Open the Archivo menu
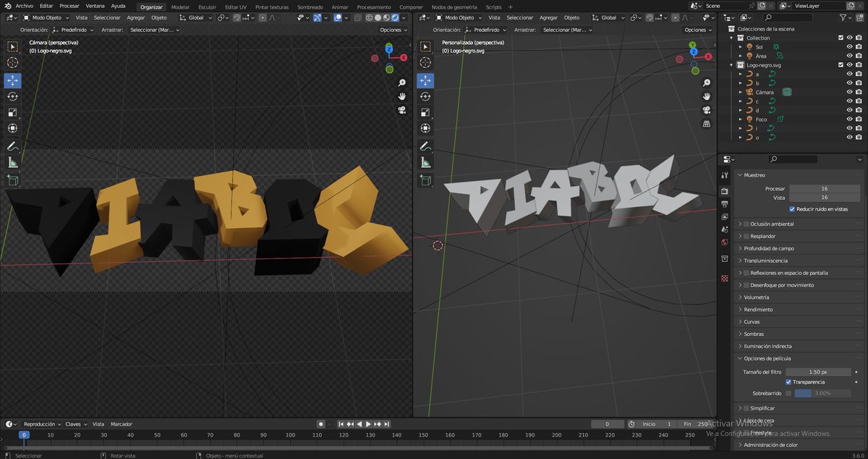The width and height of the screenshot is (868, 459). point(25,6)
